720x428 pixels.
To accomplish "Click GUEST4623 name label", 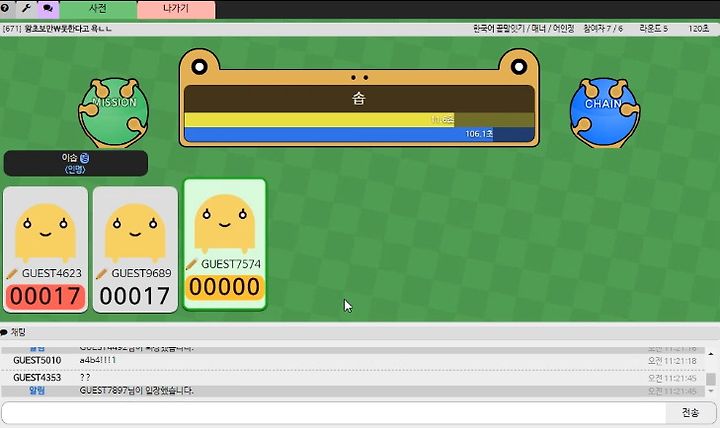I will (x=51, y=273).
